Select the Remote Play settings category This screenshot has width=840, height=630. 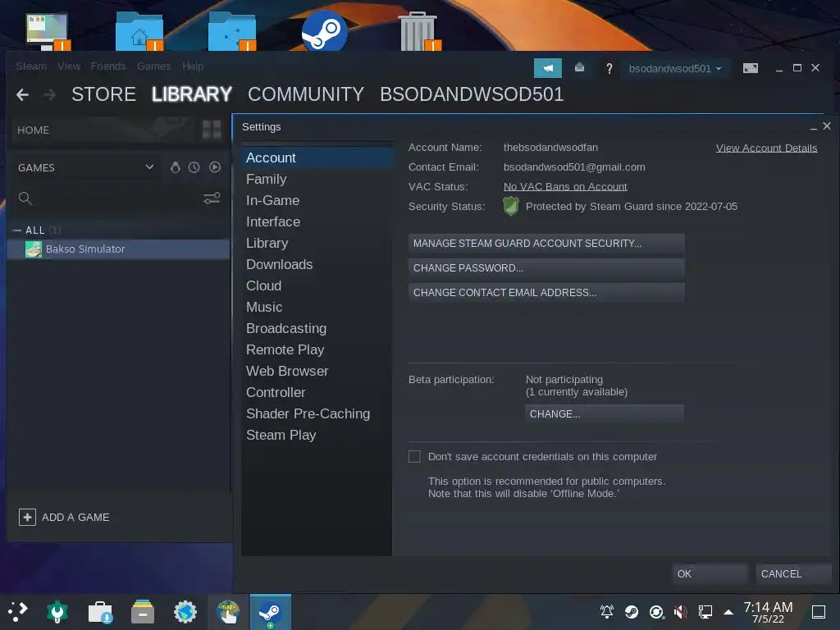pyautogui.click(x=317, y=349)
